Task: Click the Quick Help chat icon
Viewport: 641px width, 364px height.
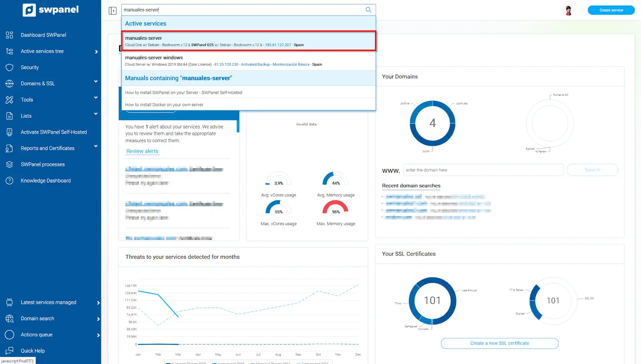Action: (10, 351)
